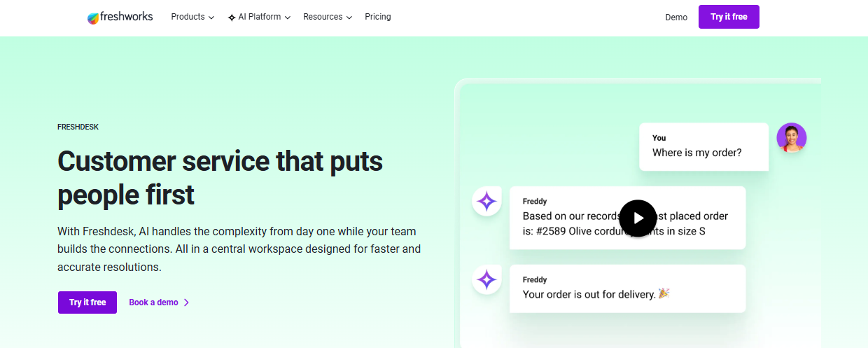The height and width of the screenshot is (348, 868).
Task: Click Try it free below the headline
Action: 87,302
